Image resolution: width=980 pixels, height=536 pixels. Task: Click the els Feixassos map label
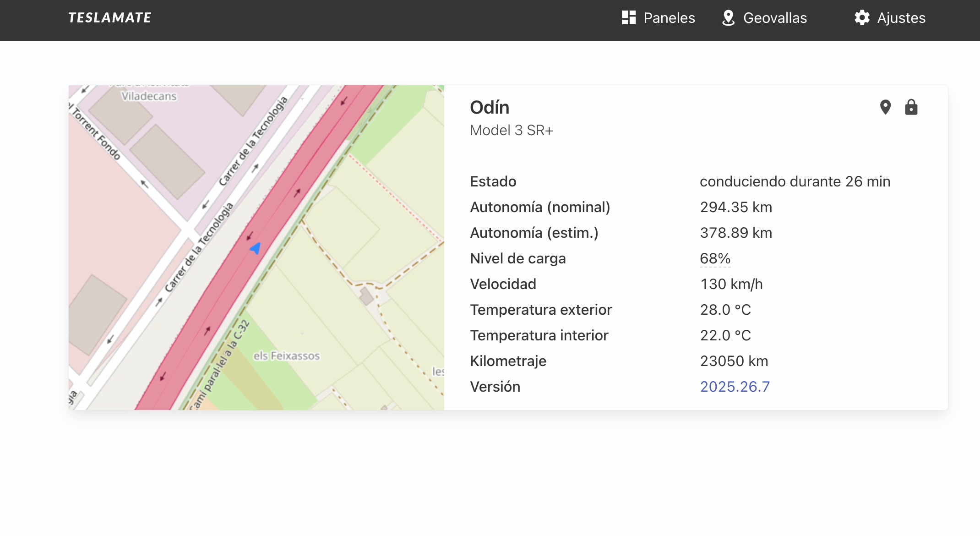[x=287, y=356]
